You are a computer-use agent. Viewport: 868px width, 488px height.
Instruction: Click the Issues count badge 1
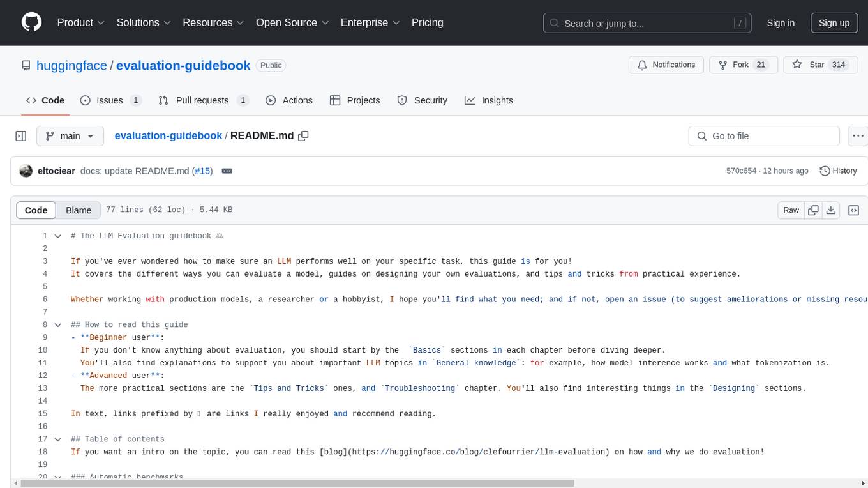pyautogui.click(x=135, y=100)
